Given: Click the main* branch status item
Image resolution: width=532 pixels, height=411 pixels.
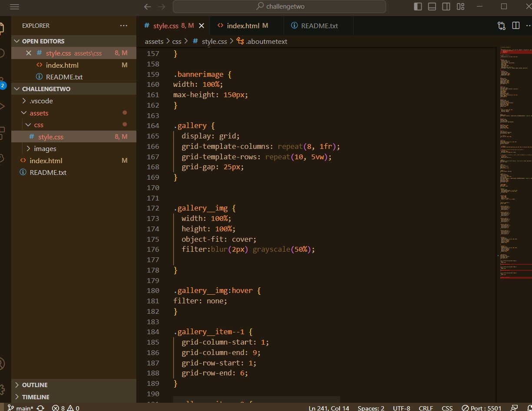Looking at the screenshot, I should point(21,408).
